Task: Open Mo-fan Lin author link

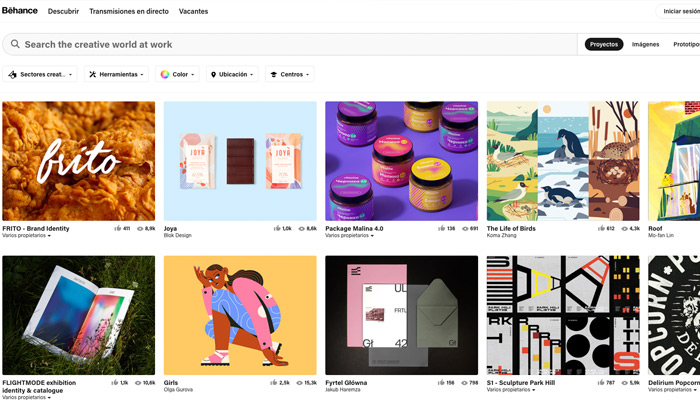Action: coord(661,235)
